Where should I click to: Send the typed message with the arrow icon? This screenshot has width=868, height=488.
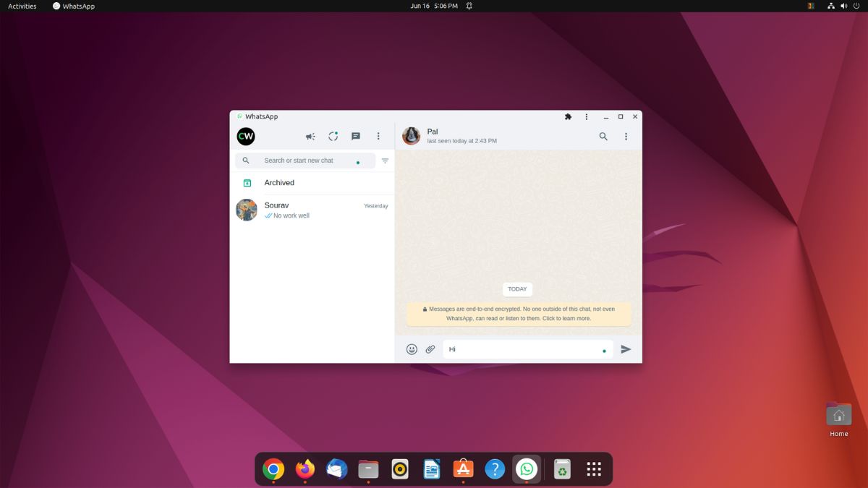(626, 348)
